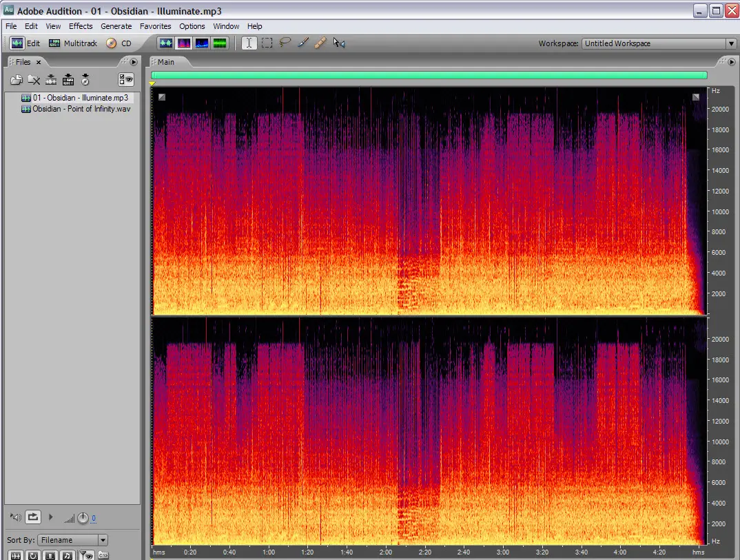Open the Workspace dropdown

731,43
